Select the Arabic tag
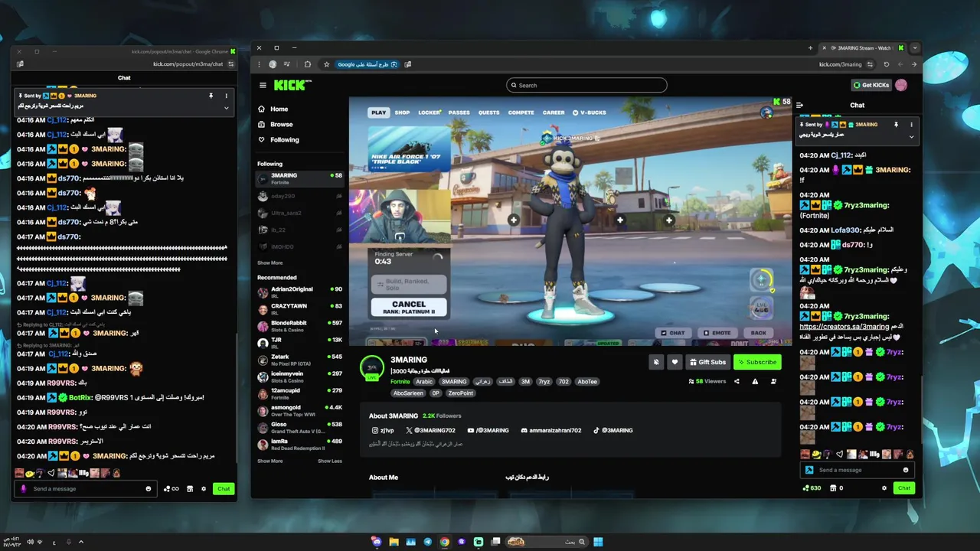The width and height of the screenshot is (980, 551). point(424,381)
